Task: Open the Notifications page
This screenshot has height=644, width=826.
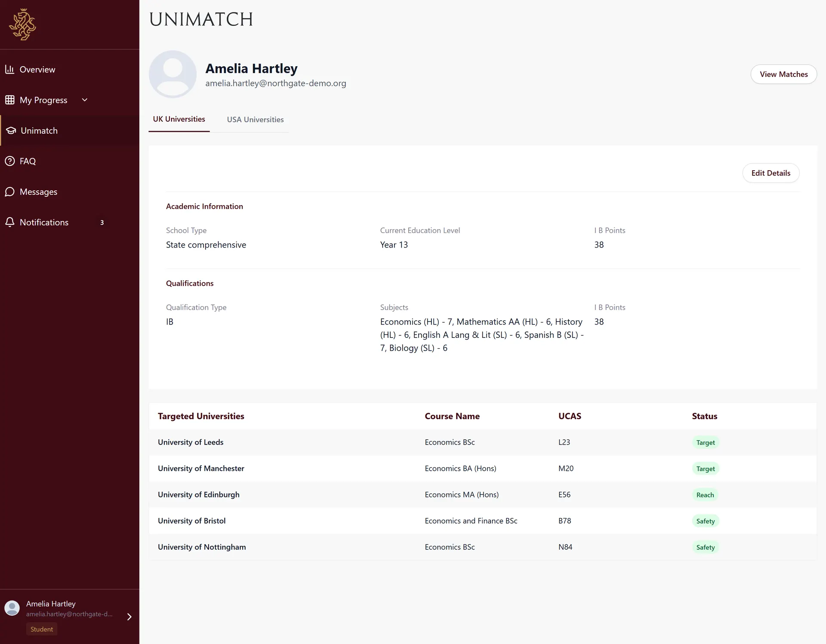Action: 70,222
